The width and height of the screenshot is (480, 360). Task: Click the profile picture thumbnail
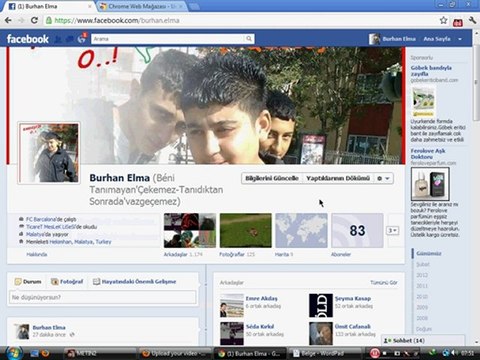pos(49,153)
